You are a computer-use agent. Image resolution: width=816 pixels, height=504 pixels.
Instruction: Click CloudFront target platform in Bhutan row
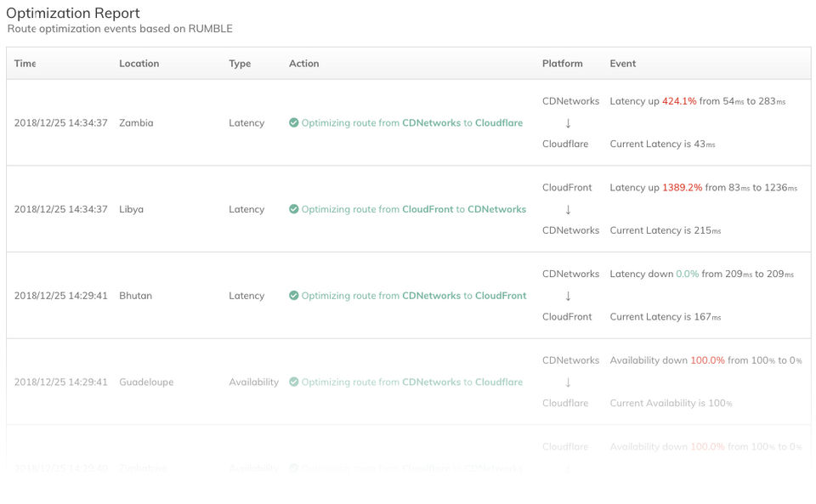coord(567,316)
